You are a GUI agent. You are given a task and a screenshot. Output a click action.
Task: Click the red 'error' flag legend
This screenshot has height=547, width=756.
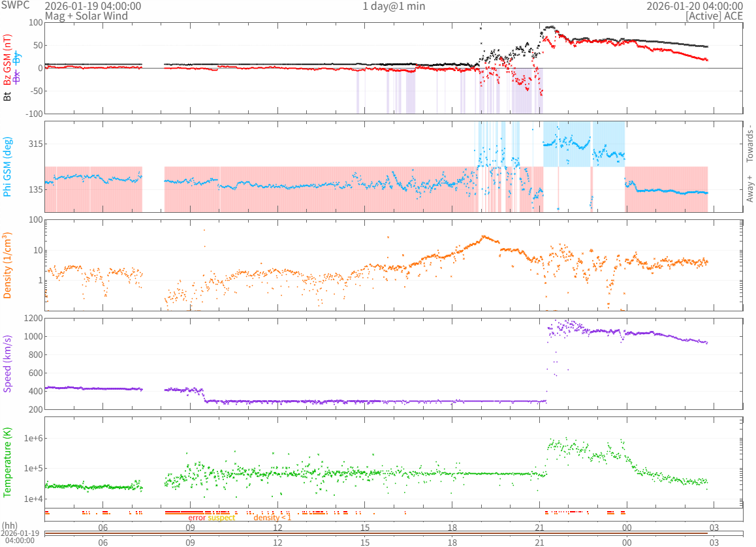197,518
